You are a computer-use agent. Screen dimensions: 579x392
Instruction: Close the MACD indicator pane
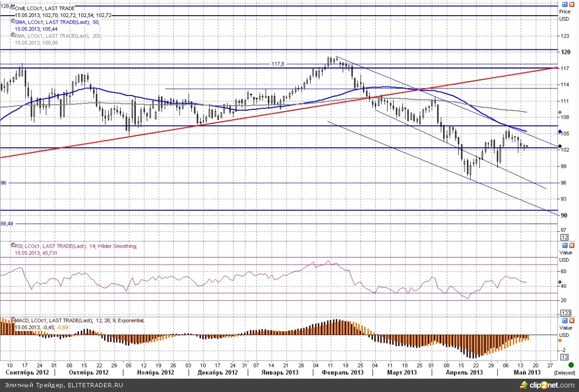tap(571, 321)
